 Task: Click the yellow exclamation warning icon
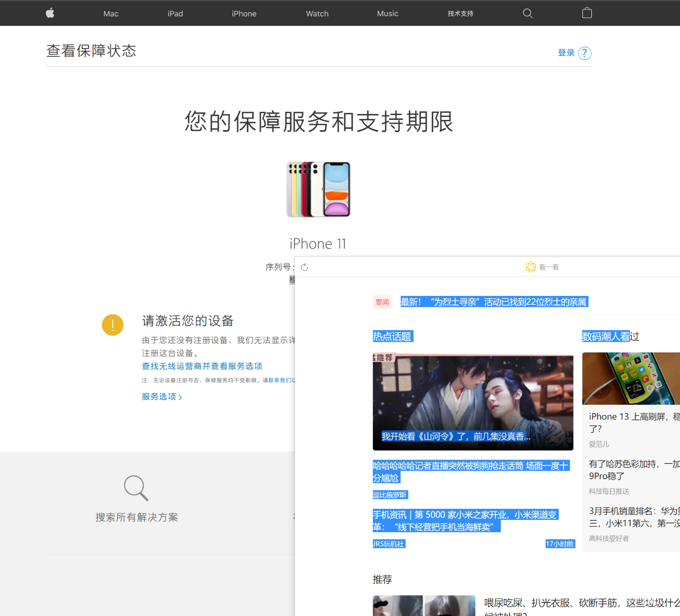(x=113, y=325)
